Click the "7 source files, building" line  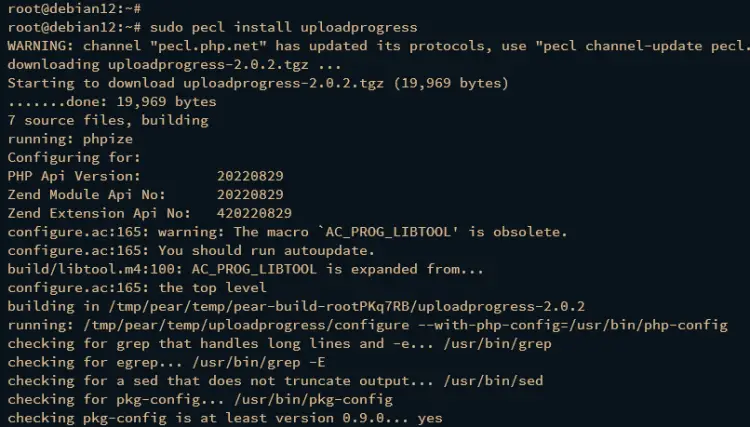click(108, 120)
